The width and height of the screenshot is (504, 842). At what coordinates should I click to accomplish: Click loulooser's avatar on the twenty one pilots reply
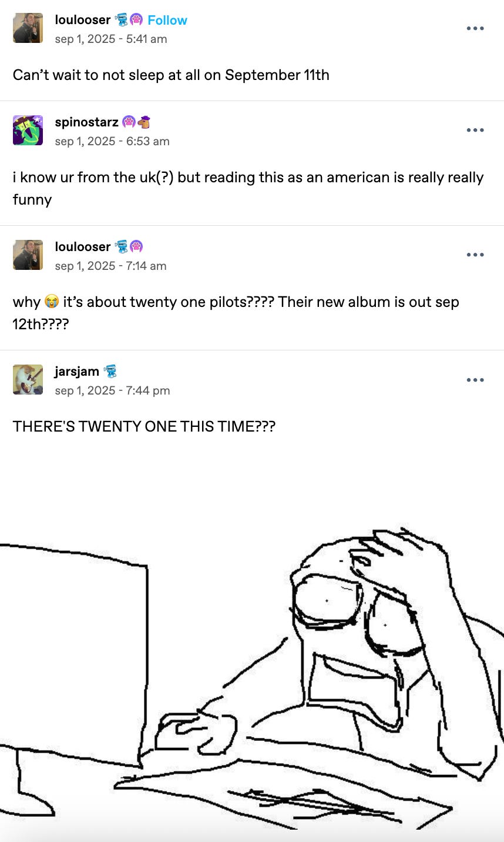pyautogui.click(x=28, y=255)
